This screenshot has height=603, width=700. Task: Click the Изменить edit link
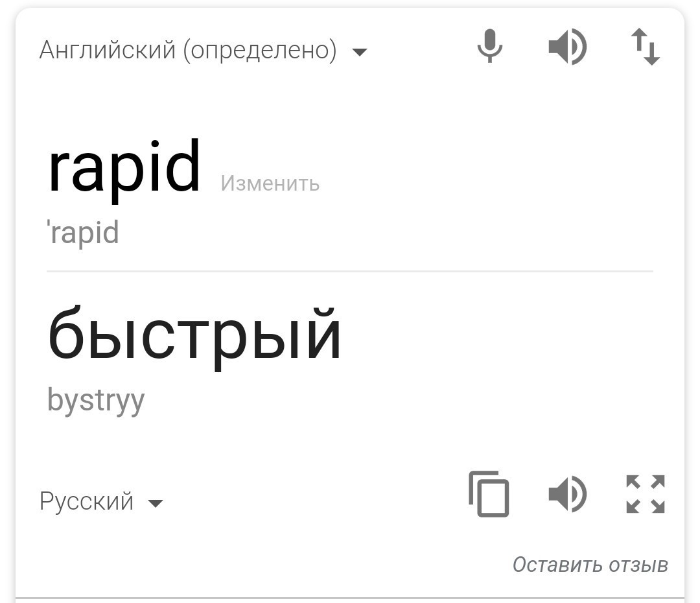(x=270, y=183)
